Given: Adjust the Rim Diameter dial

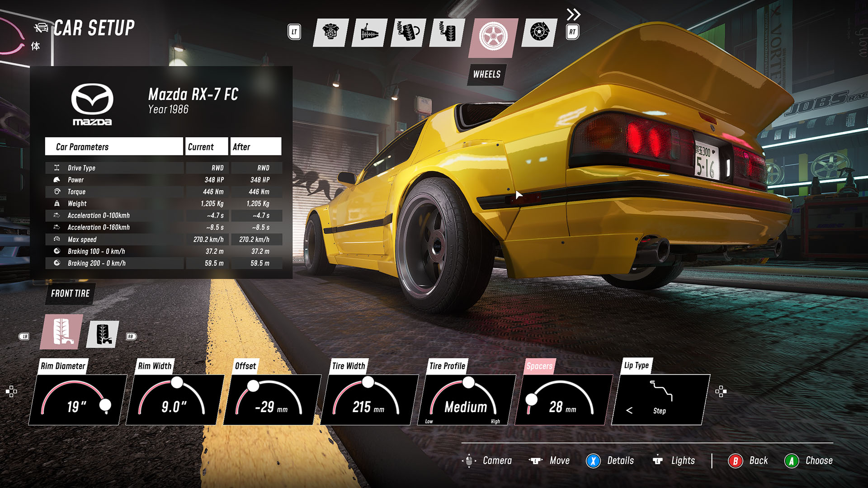Looking at the screenshot, I should (77, 399).
